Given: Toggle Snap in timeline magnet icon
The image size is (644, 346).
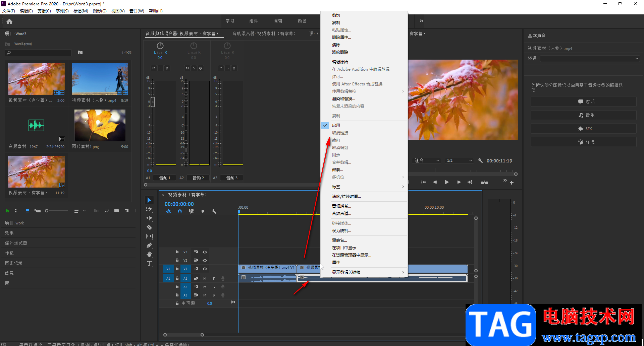Looking at the screenshot, I should [180, 212].
